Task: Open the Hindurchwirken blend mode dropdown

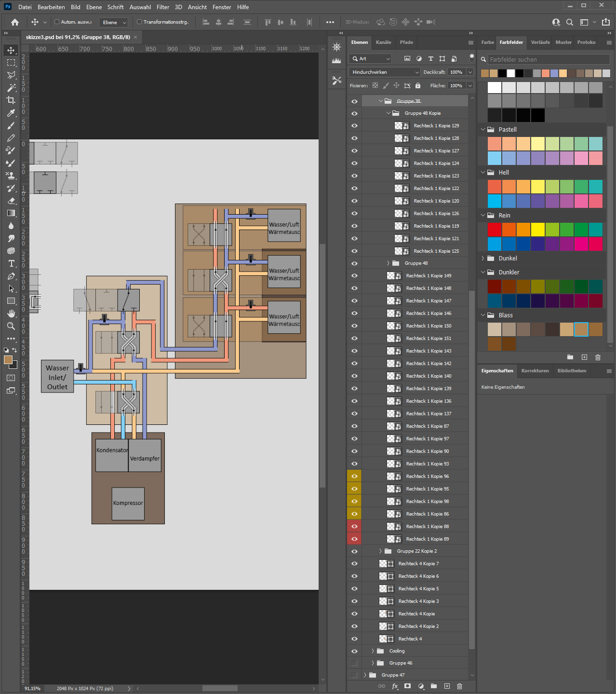Action: [x=385, y=72]
